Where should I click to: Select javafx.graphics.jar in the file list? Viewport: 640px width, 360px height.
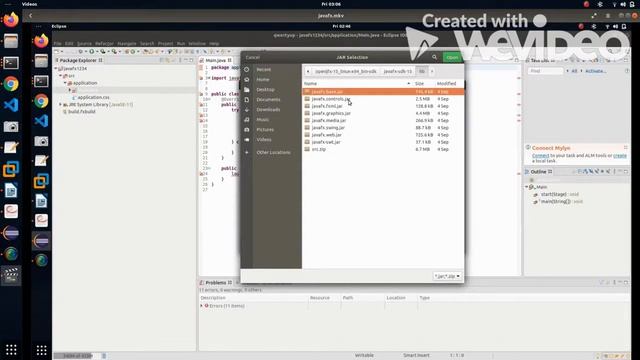click(x=383, y=113)
